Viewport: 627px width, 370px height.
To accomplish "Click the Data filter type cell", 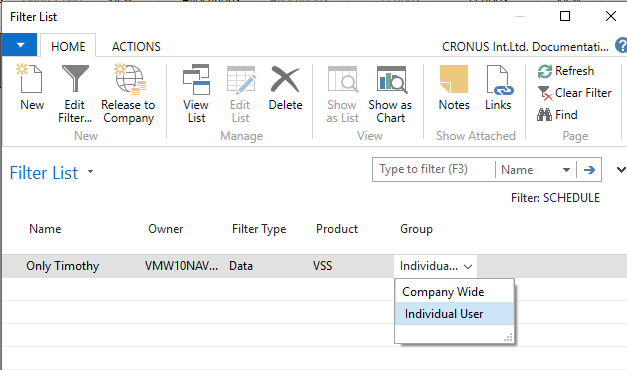I will pos(241,266).
